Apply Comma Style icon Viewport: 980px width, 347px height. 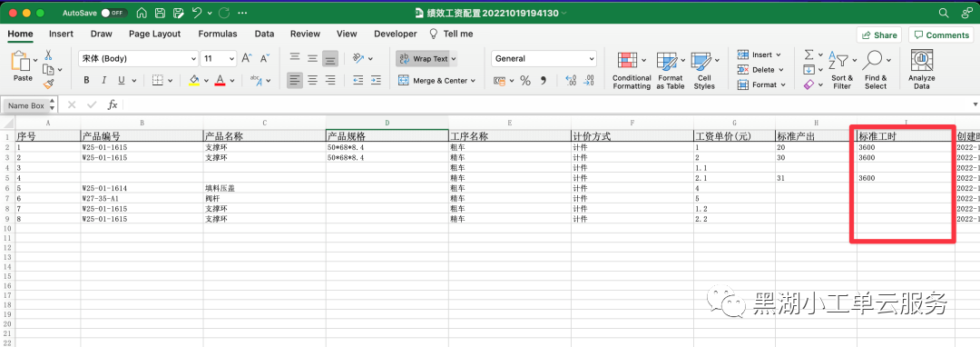pos(544,81)
